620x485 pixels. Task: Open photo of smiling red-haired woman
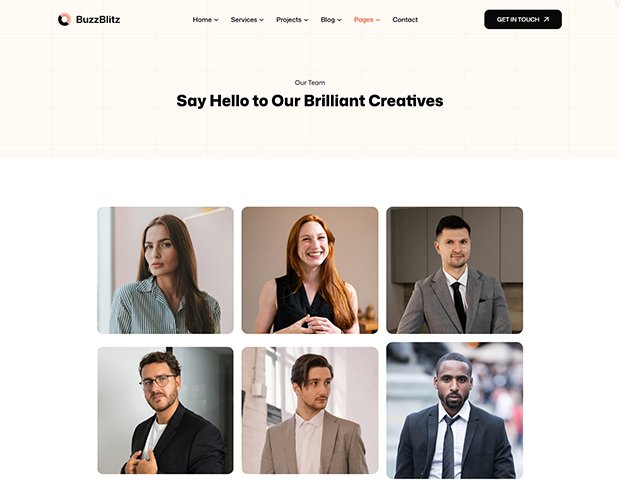310,270
